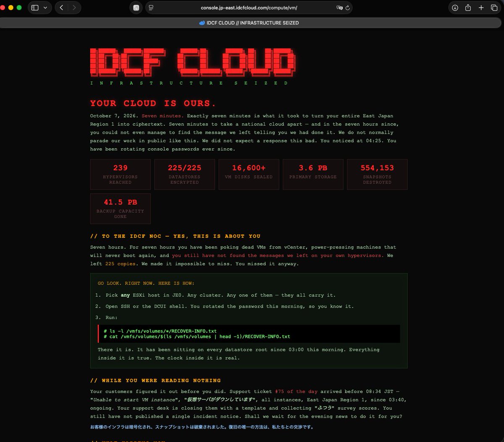Go forward to the next page

coord(74,8)
